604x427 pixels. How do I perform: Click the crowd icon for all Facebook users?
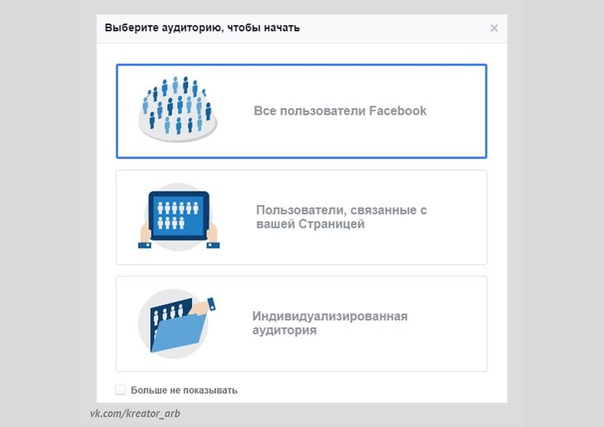pyautogui.click(x=178, y=109)
